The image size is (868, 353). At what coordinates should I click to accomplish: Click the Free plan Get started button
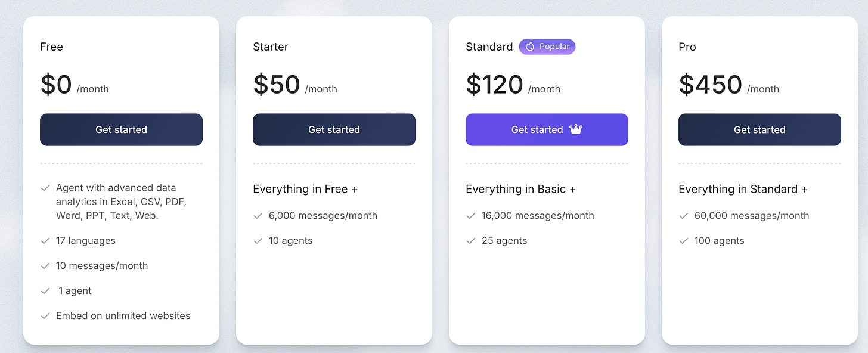point(121,129)
